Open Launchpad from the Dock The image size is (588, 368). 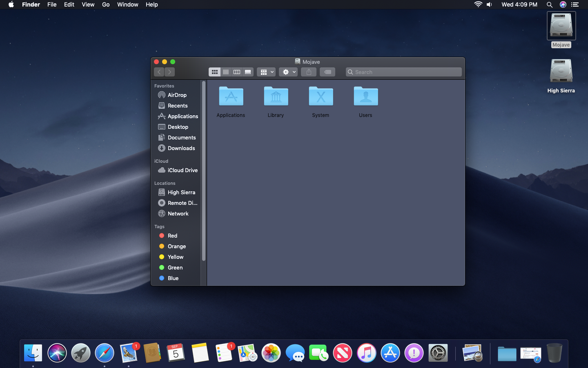click(x=81, y=353)
